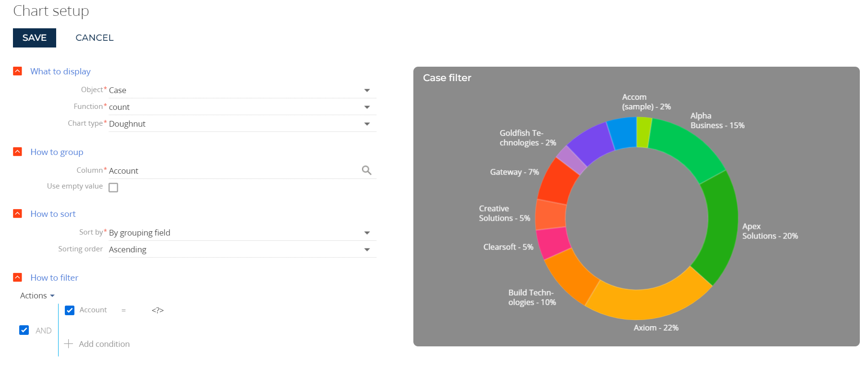
Task: Collapse the How to sort section icon
Action: pyautogui.click(x=17, y=213)
